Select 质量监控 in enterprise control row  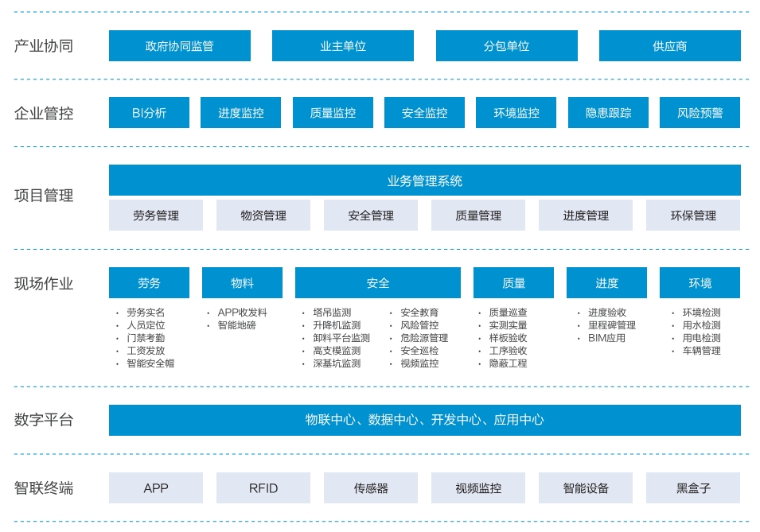coord(333,113)
